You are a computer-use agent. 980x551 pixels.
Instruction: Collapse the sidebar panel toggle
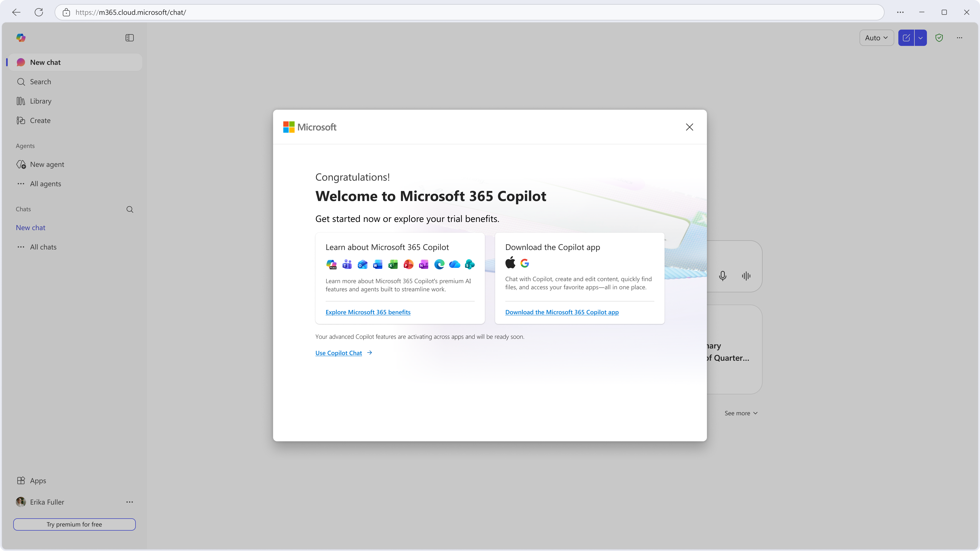(129, 38)
